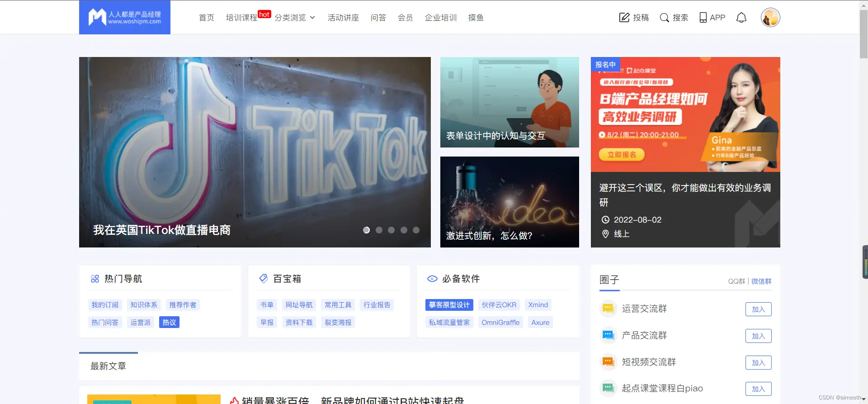Click the user avatar in header

click(x=770, y=18)
